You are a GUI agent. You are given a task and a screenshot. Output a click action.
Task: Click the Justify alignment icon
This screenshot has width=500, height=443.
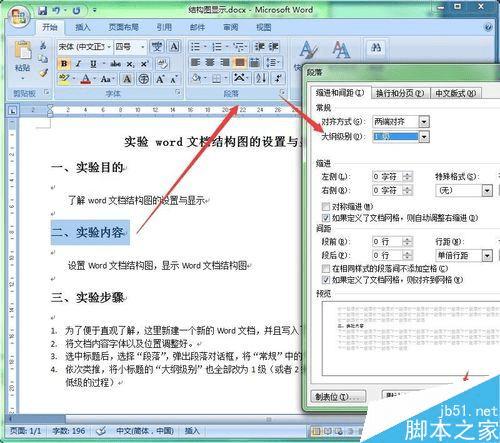point(240,62)
